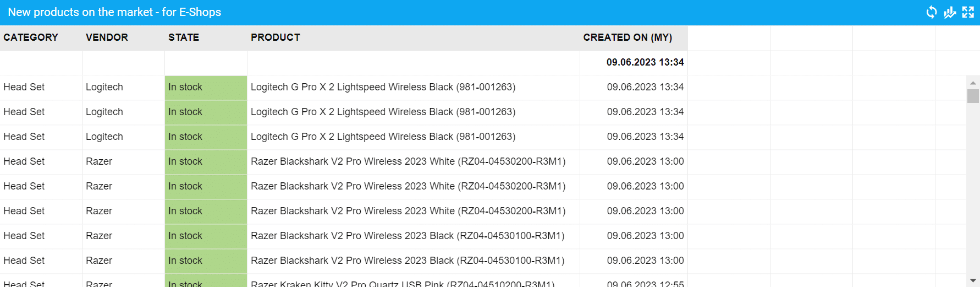Click the scrollbar down arrow
Screen dimensions: 980x287
tap(973, 281)
